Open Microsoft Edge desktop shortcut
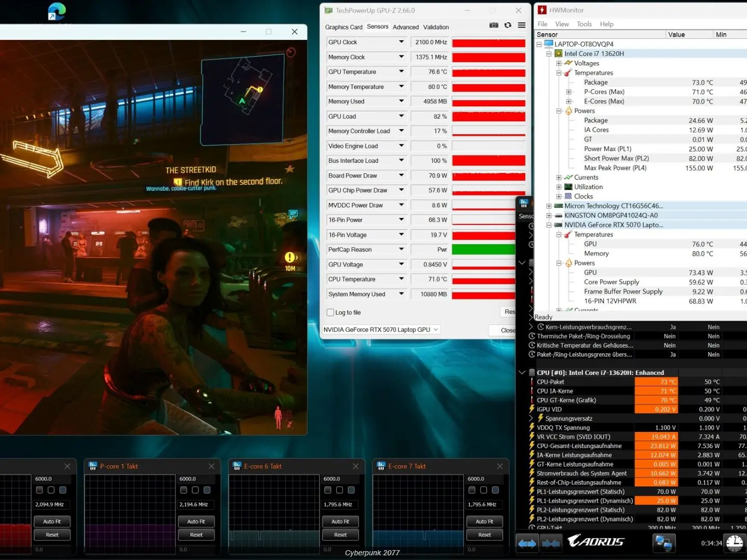Viewport: 747px width, 560px height. point(56,11)
